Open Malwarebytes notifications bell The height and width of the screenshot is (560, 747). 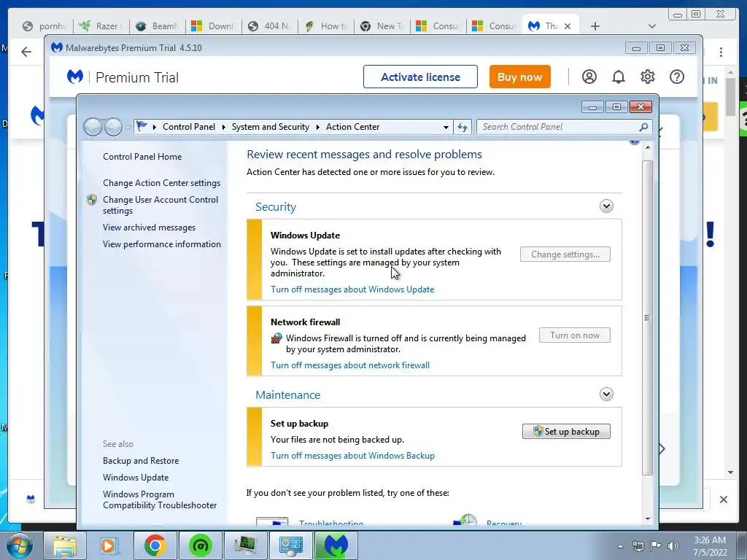click(619, 77)
